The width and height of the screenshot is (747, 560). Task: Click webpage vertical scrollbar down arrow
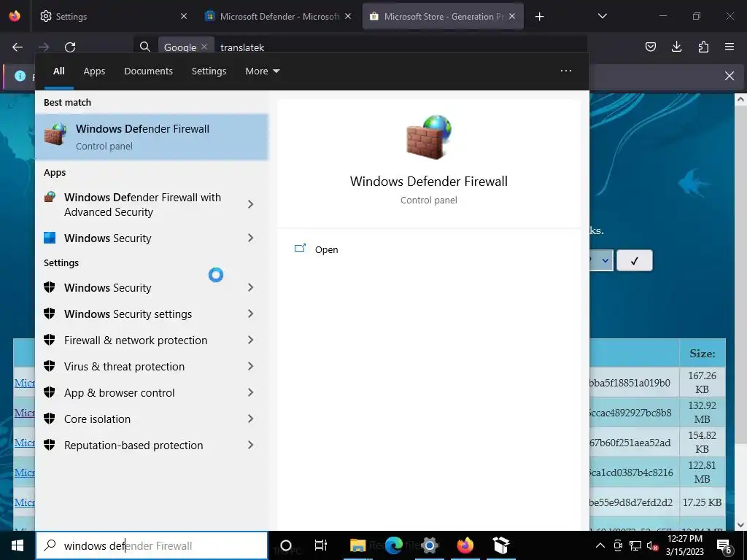pyautogui.click(x=740, y=525)
